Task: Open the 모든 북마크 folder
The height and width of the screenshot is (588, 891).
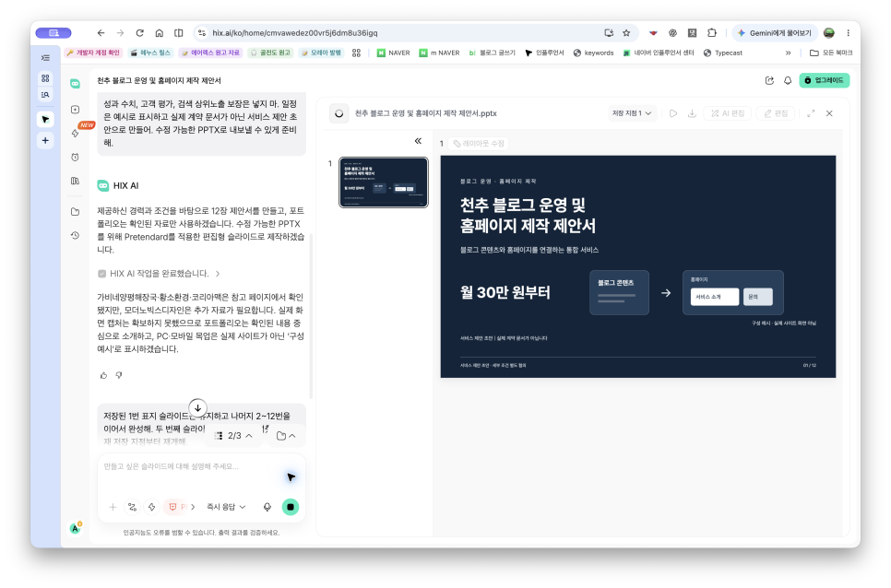Action: (x=831, y=53)
